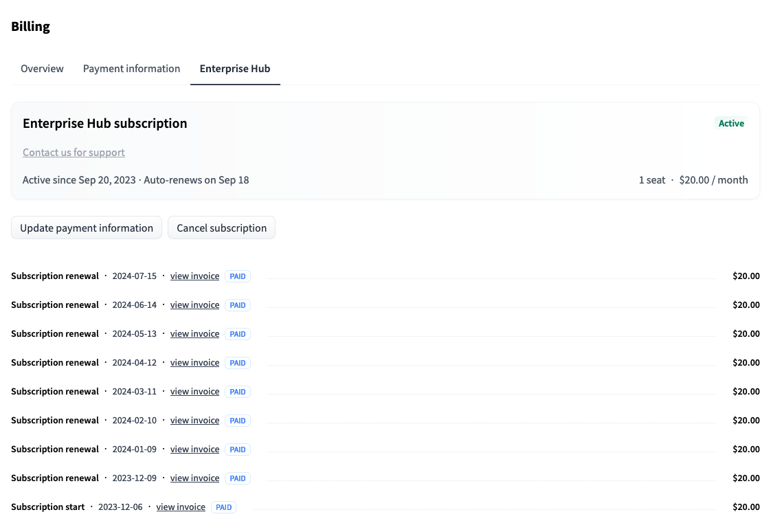
Task: Open invoice for 2024-04-12 renewal
Action: tap(194, 363)
